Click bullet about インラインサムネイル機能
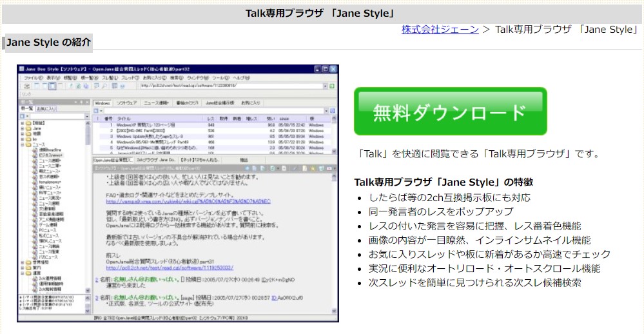Image resolution: width=644 pixels, height=334 pixels. coord(480,240)
